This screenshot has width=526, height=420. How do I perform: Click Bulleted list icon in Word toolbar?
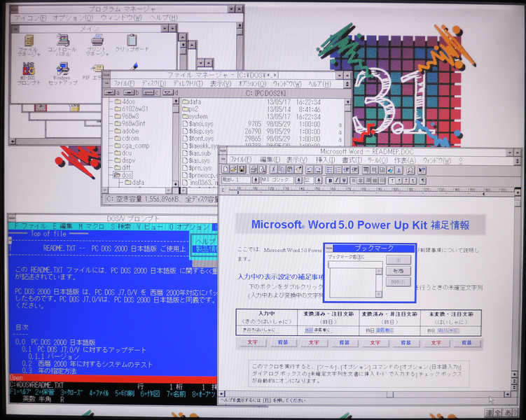point(338,169)
